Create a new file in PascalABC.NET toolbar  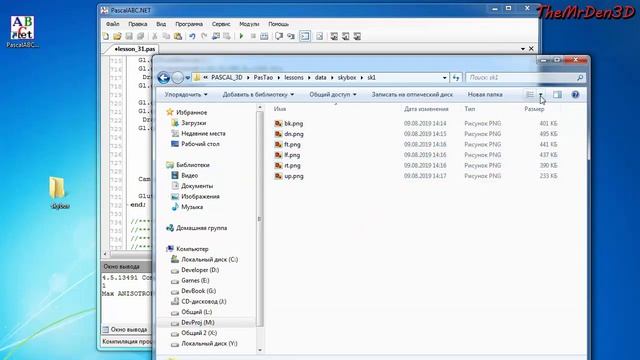click(106, 36)
